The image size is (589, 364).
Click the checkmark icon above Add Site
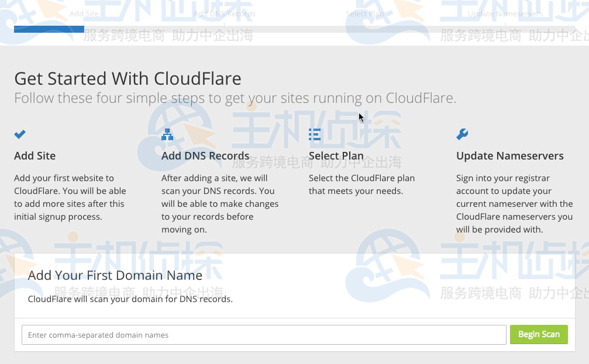20,134
